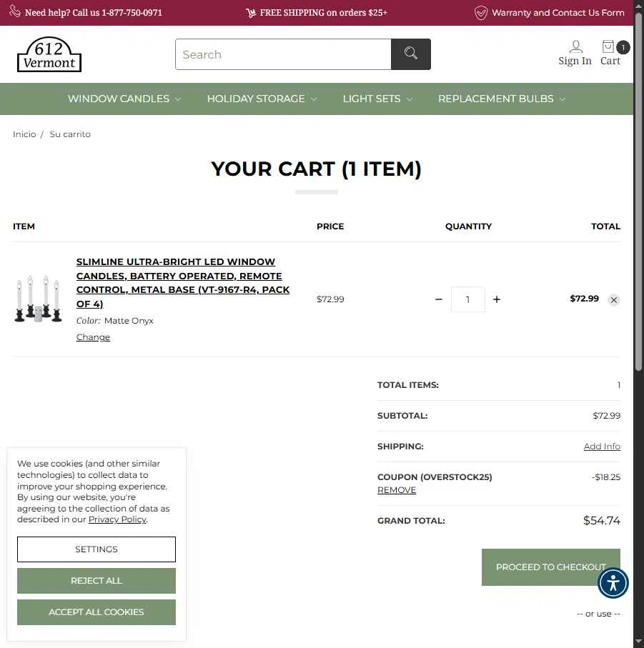Expand Holiday Storage menu chevron
Image resolution: width=644 pixels, height=648 pixels.
pos(314,99)
